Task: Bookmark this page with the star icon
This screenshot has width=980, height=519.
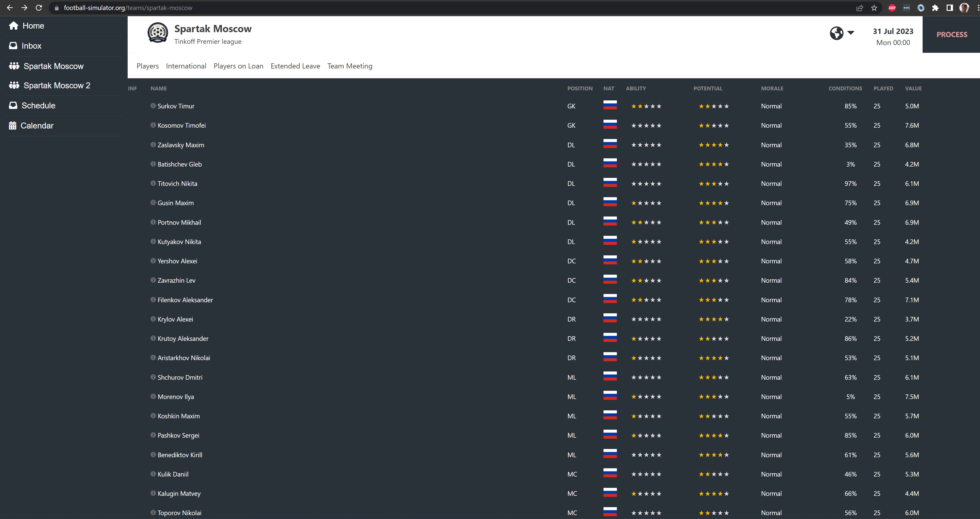Action: [x=874, y=8]
